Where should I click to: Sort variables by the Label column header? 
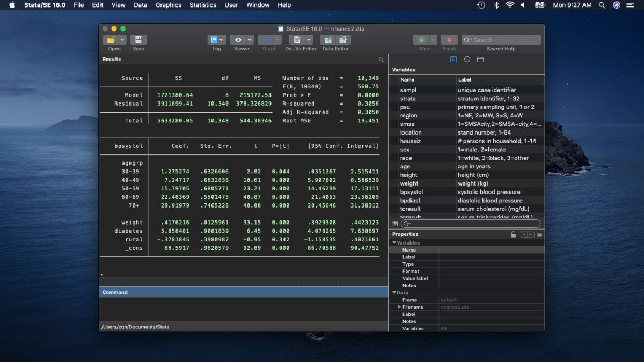coord(500,79)
